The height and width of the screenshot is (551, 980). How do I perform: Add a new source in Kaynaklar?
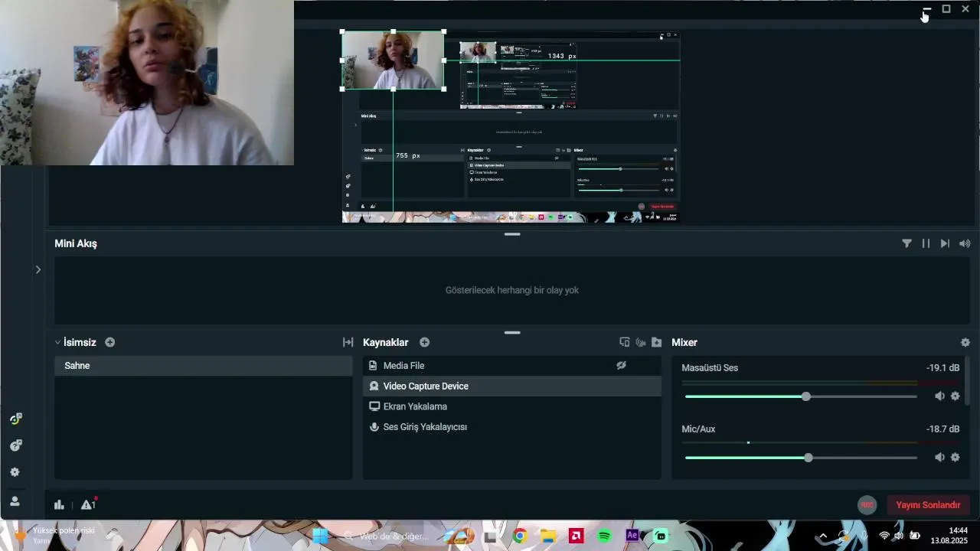coord(424,342)
